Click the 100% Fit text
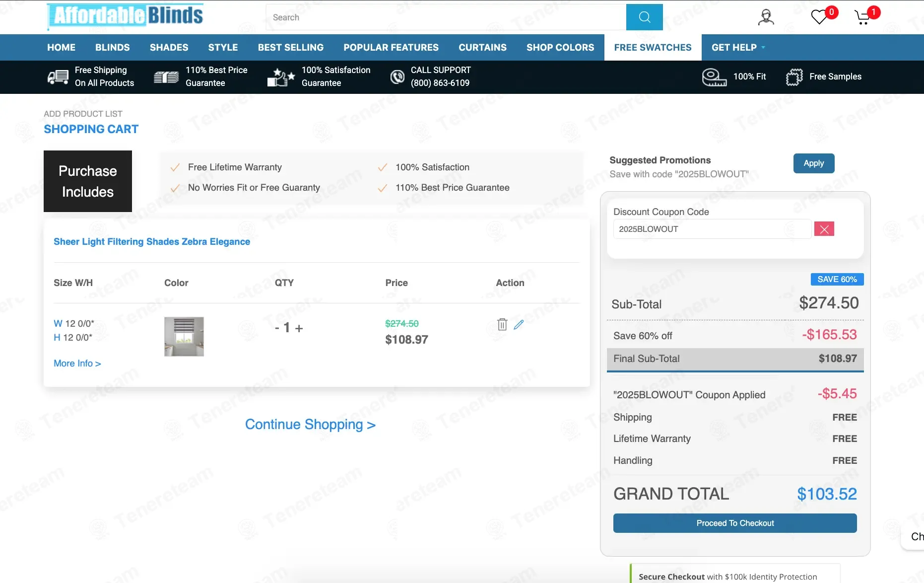The image size is (924, 583). (749, 76)
